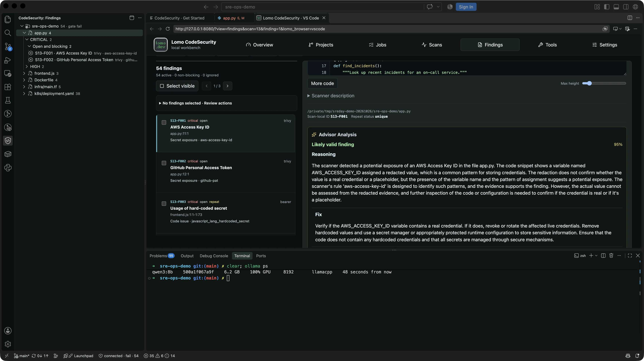Image resolution: width=644 pixels, height=361 pixels.
Task: Open the Explorer view in activity bar
Action: point(8,19)
